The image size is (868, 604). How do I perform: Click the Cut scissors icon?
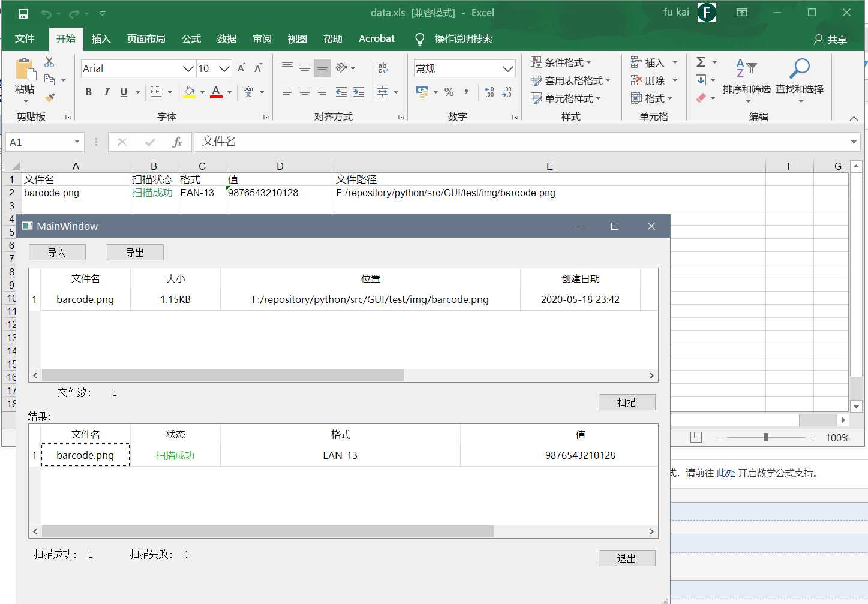[x=49, y=62]
